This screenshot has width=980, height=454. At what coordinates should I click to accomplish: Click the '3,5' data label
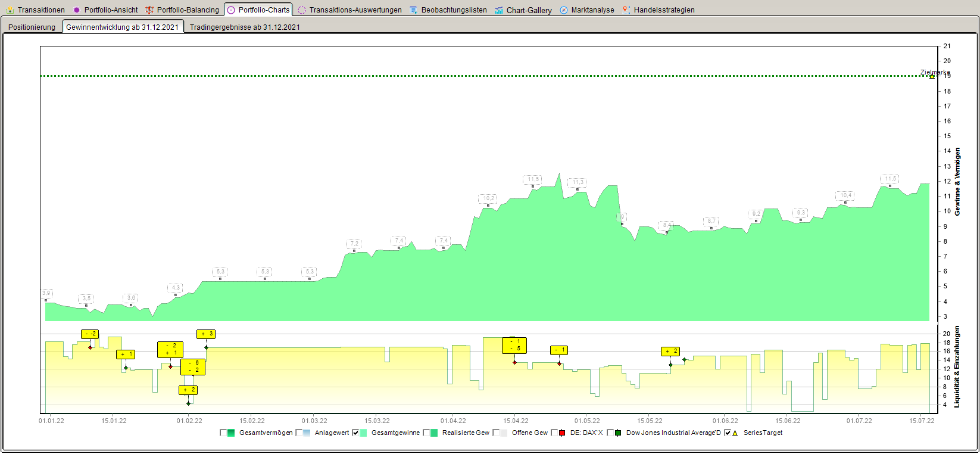(86, 298)
